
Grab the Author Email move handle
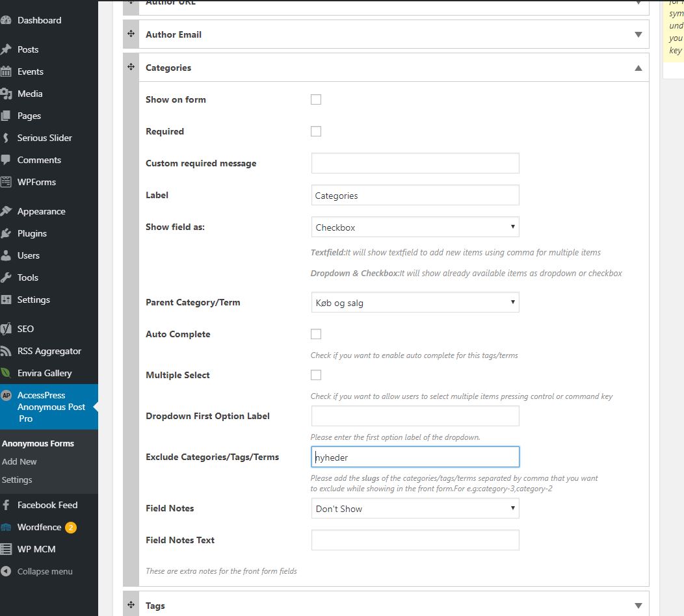[x=131, y=34]
